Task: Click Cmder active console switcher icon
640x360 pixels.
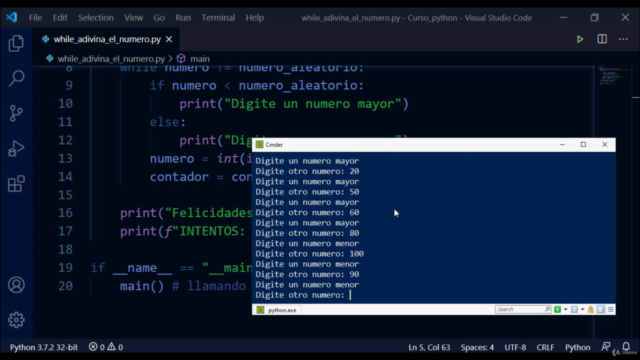Action: point(574,309)
